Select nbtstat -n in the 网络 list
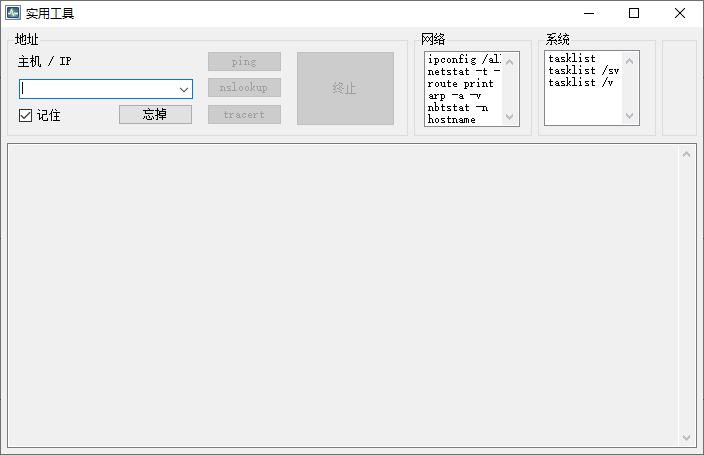Screen dimensions: 704x455 click(464, 108)
